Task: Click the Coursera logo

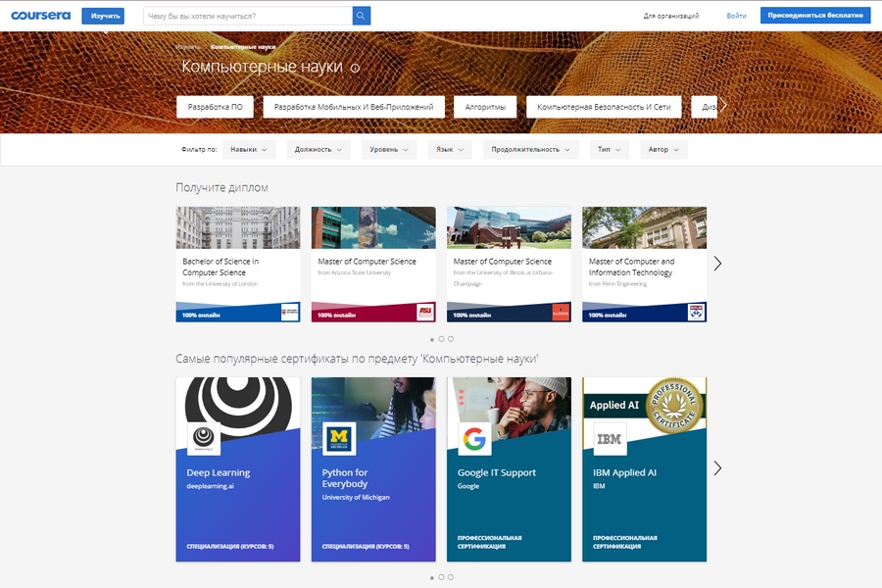Action: tap(40, 16)
